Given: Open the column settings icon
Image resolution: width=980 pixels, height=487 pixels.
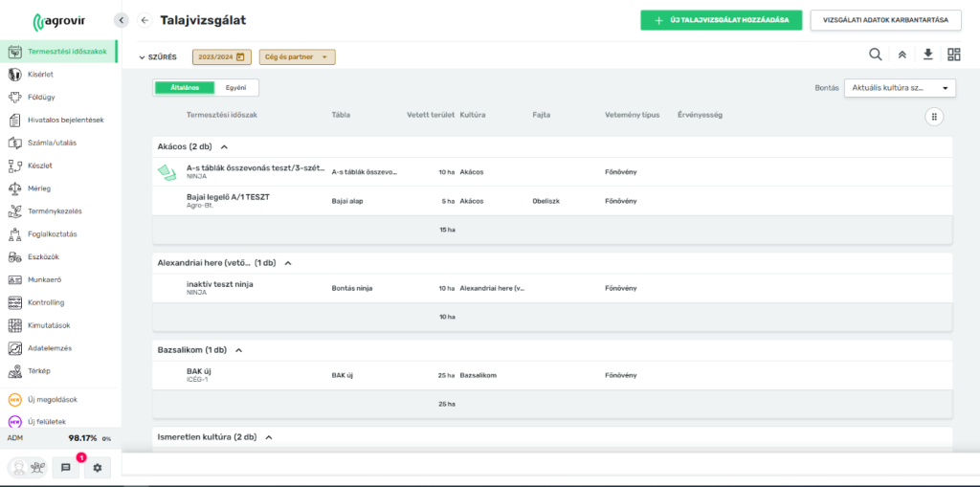Looking at the screenshot, I should pyautogui.click(x=934, y=116).
